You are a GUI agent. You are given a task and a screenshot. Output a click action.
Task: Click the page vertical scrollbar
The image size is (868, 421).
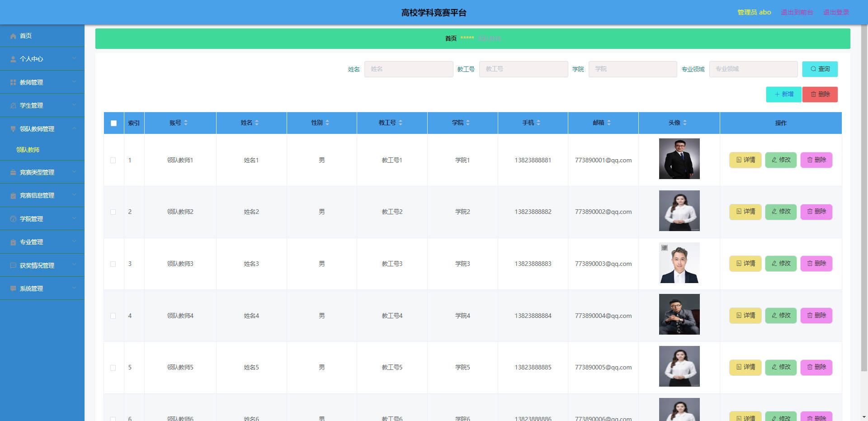tap(864, 199)
